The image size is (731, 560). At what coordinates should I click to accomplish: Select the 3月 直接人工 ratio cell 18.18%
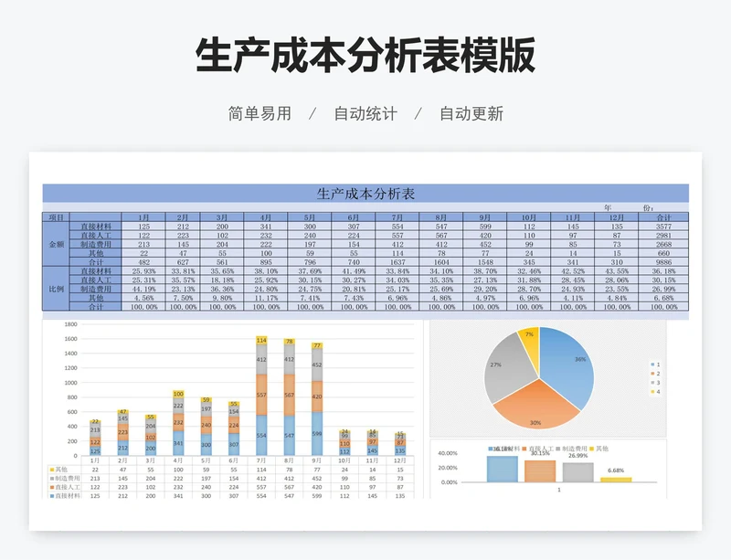[x=222, y=280]
